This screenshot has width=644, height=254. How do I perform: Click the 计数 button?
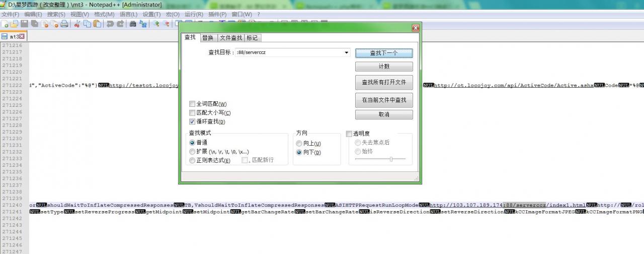384,67
